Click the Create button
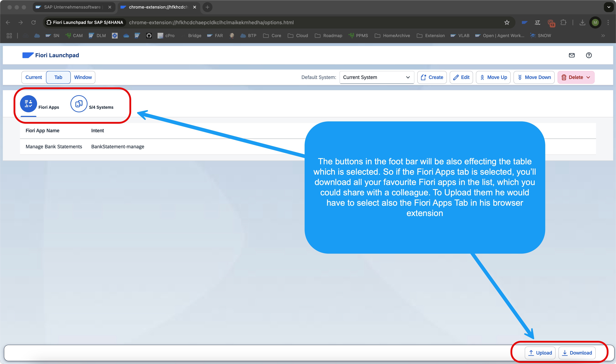This screenshot has height=364, width=616. coord(432,77)
